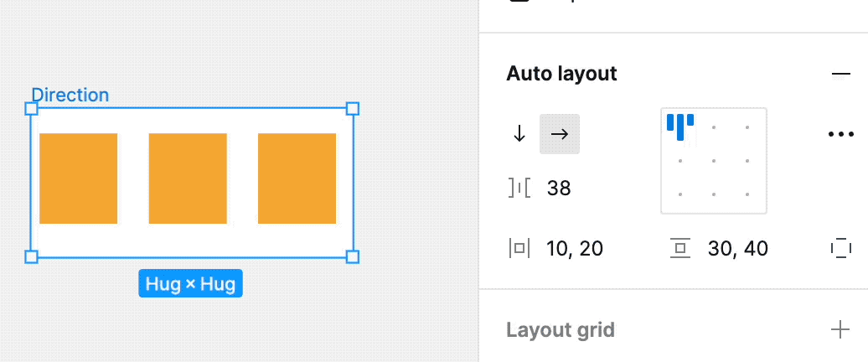Click the Hug × Hug size badge
Image resolution: width=868 pixels, height=362 pixels.
(190, 284)
